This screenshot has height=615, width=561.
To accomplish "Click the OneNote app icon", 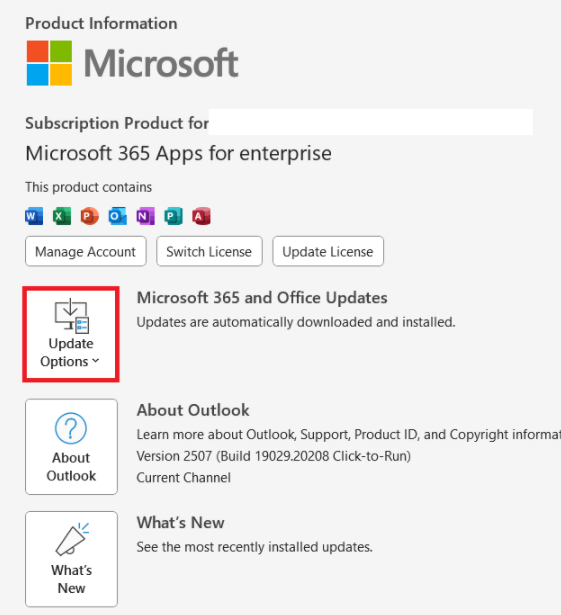I will point(146,216).
